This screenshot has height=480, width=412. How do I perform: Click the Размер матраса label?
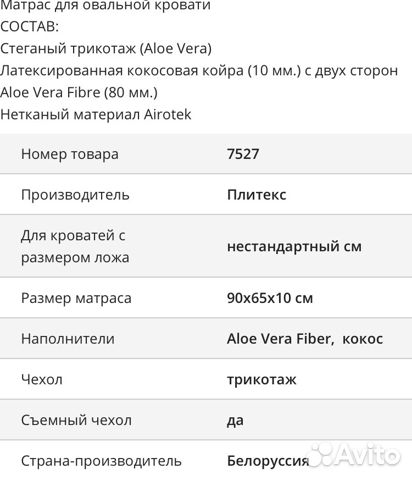pyautogui.click(x=76, y=298)
